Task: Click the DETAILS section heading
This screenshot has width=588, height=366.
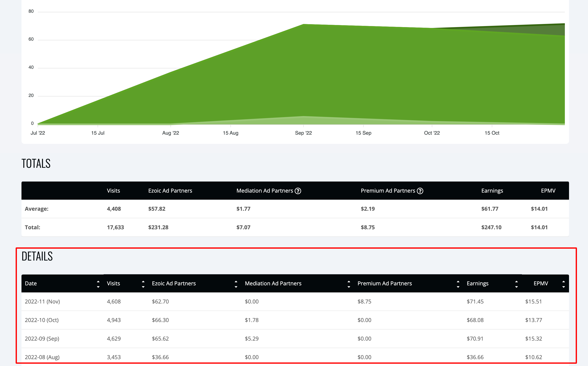Action: point(37,256)
